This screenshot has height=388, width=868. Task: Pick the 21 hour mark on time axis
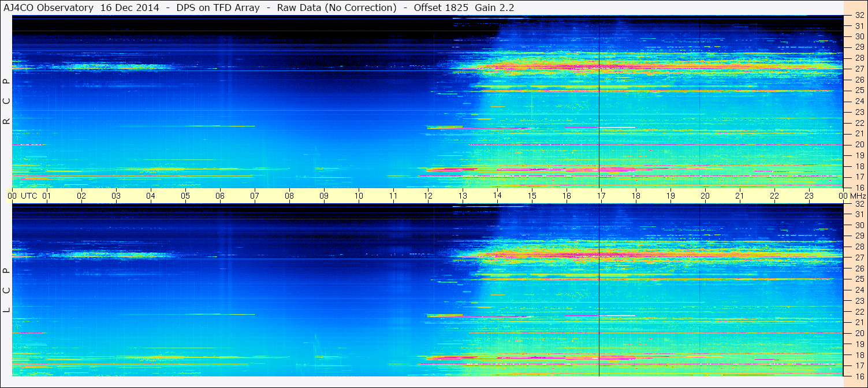tap(740, 196)
